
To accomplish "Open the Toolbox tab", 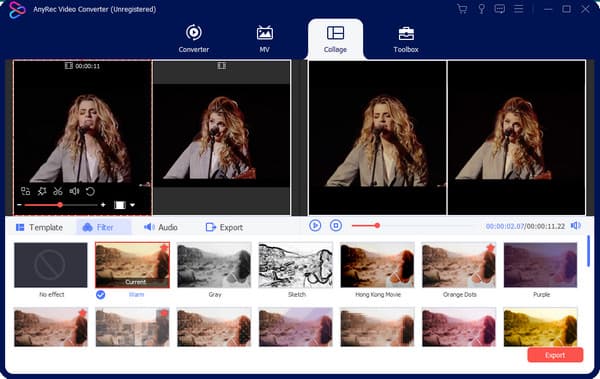I will (406, 39).
